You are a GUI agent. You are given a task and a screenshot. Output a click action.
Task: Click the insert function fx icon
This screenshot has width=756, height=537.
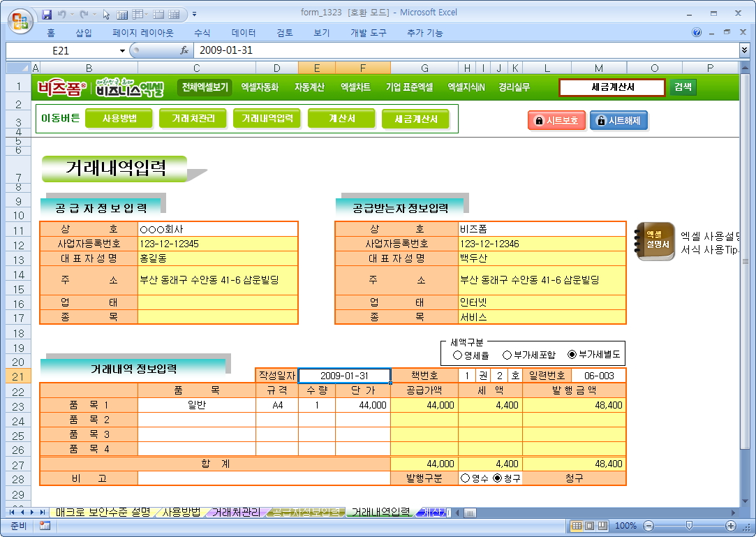(184, 50)
